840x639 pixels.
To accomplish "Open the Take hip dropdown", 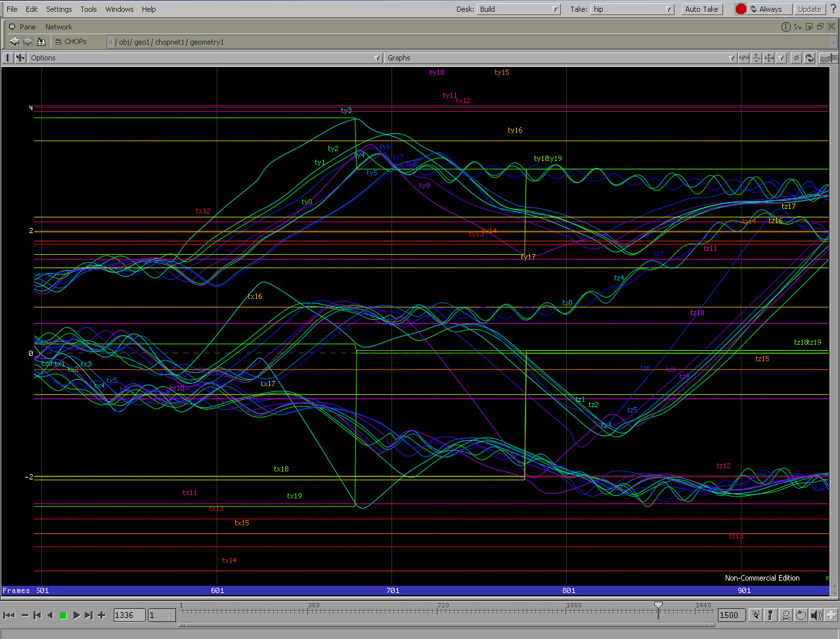I will (632, 9).
